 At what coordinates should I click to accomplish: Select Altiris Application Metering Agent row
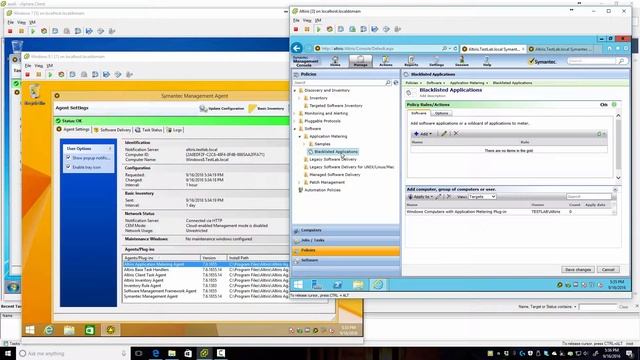tap(205, 264)
